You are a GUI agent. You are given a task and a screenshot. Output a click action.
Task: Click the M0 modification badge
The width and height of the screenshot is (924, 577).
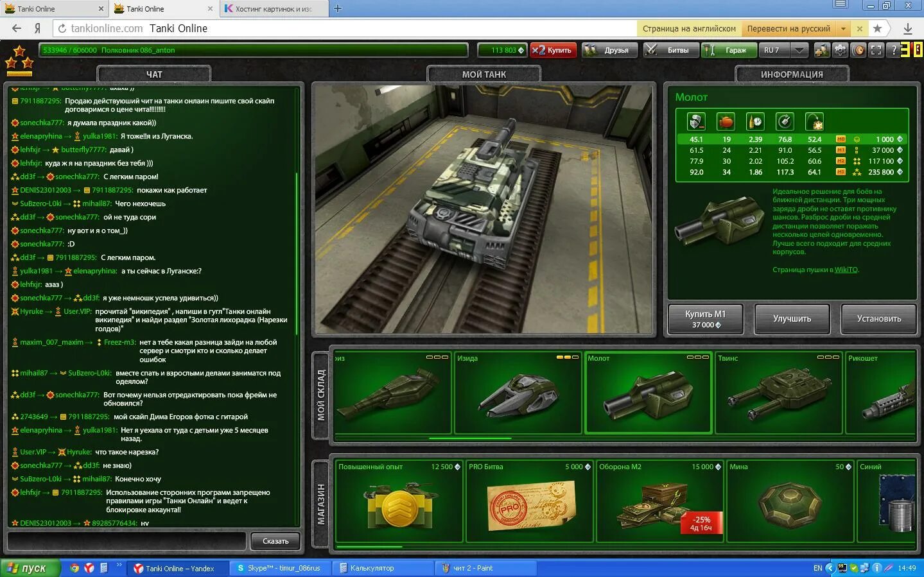tap(841, 139)
